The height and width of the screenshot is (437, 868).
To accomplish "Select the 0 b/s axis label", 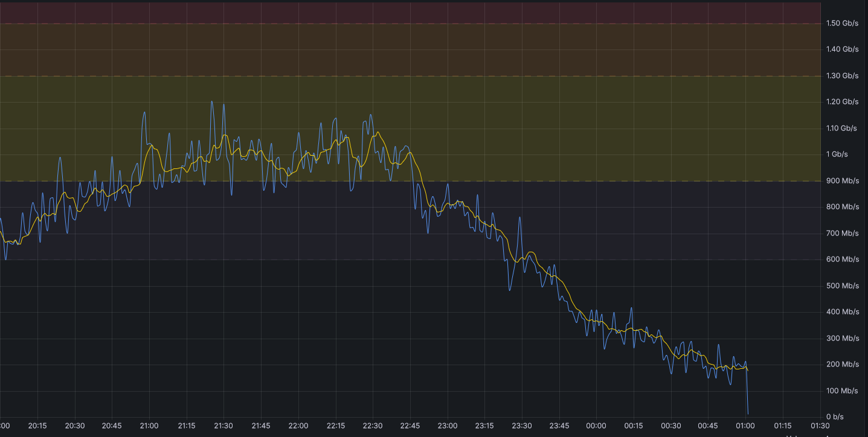I will tap(836, 417).
